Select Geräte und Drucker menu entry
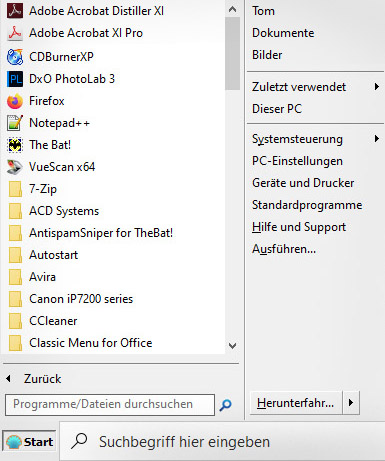Screen dimensions: 385x461 coord(303,183)
